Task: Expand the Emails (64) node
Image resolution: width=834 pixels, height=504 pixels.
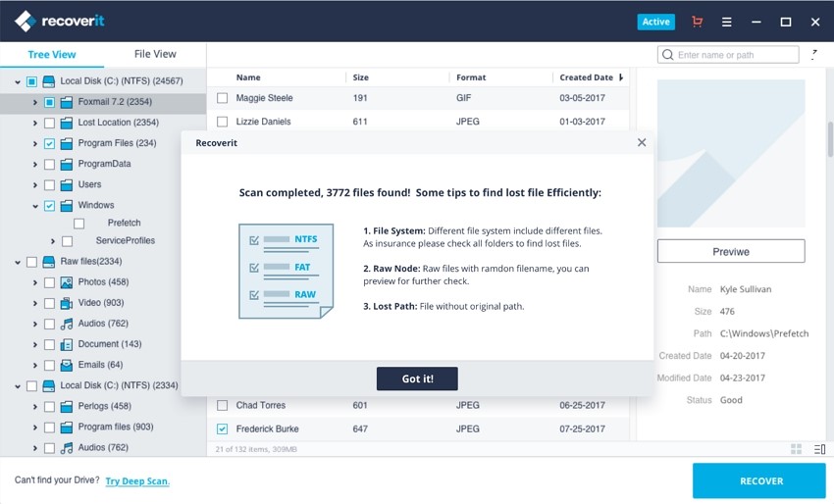Action: (x=35, y=366)
